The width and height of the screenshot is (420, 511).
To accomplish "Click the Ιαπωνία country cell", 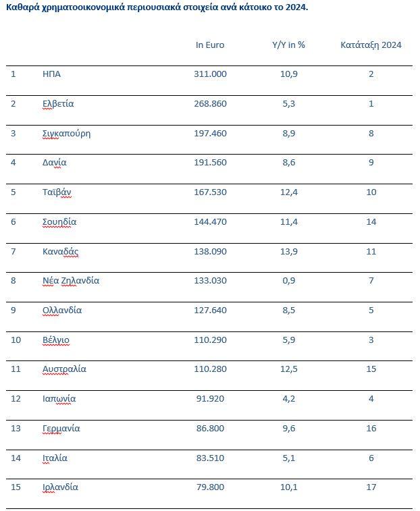I will [x=59, y=398].
